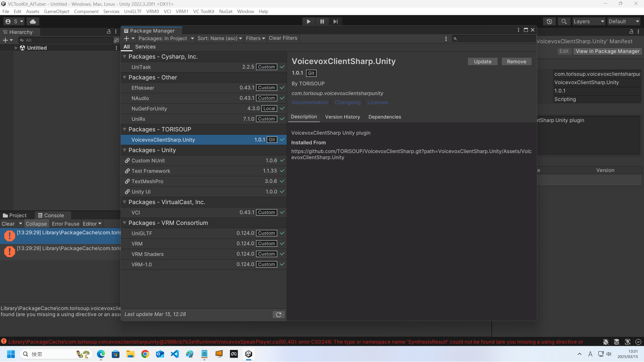Viewport: 644px width, 362px height.
Task: Maximize the Package Manager window
Action: [526, 30]
